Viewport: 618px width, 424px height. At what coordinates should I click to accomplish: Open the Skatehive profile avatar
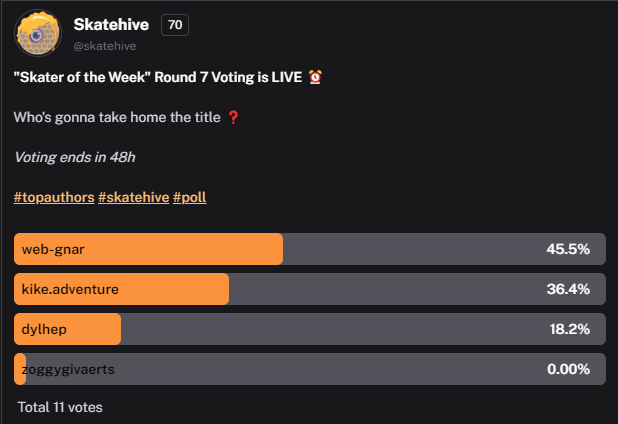[38, 33]
